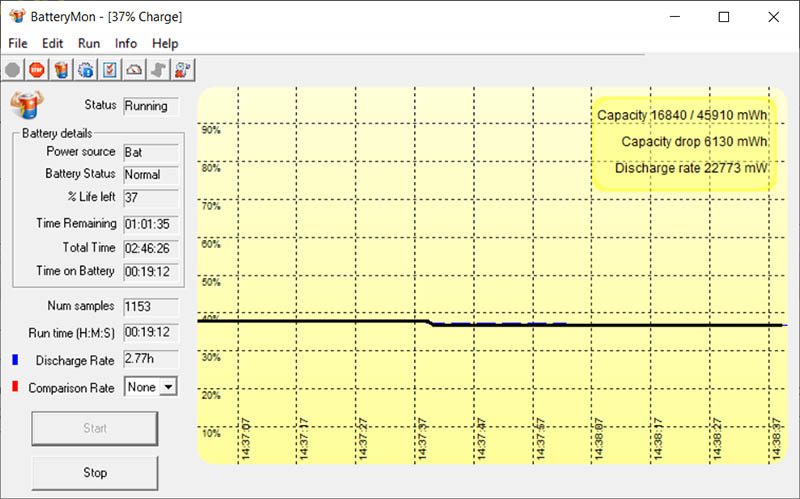Click the 14:38:37 time label on chart
This screenshot has width=800, height=499.
point(777,439)
